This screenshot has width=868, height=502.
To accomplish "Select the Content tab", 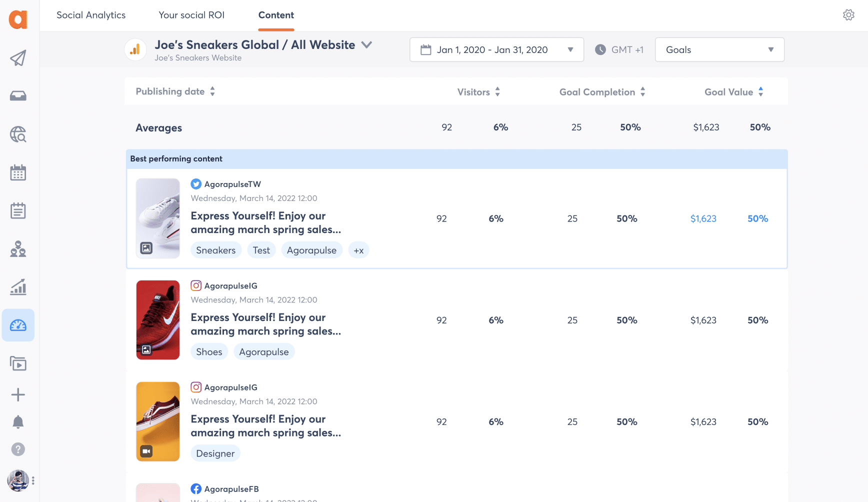I will 276,15.
